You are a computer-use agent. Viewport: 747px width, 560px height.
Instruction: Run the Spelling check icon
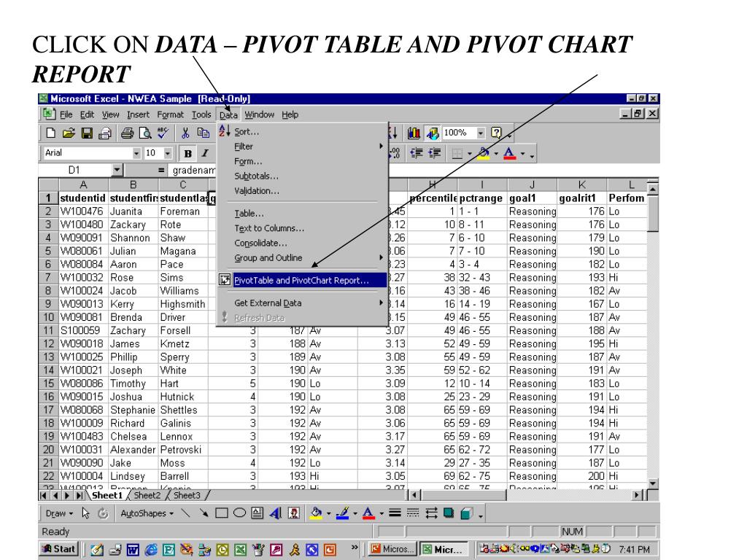click(x=163, y=133)
